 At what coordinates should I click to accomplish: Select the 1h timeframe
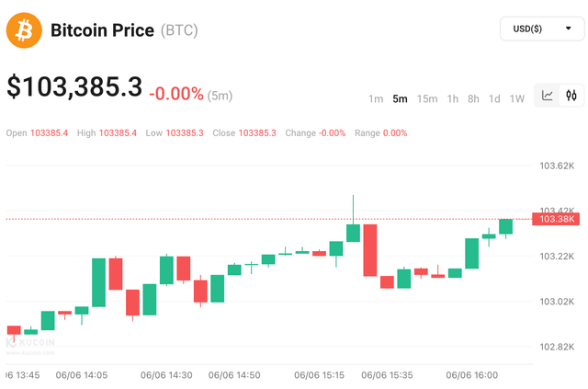453,98
